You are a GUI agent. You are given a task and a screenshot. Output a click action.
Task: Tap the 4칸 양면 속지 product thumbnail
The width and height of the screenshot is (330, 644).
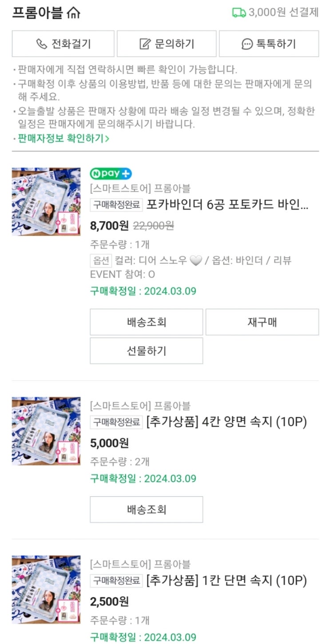click(x=46, y=431)
